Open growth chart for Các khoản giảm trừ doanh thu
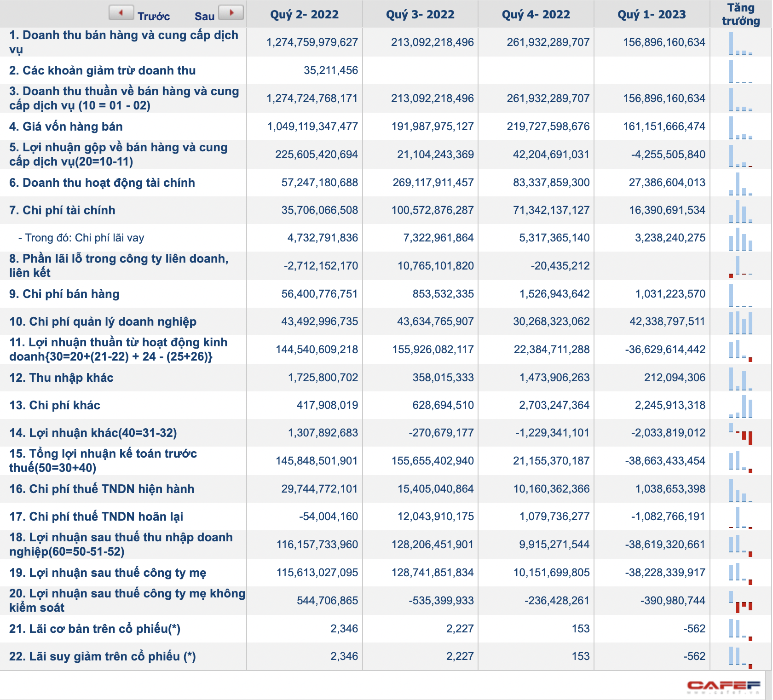773x700 pixels. (x=741, y=71)
